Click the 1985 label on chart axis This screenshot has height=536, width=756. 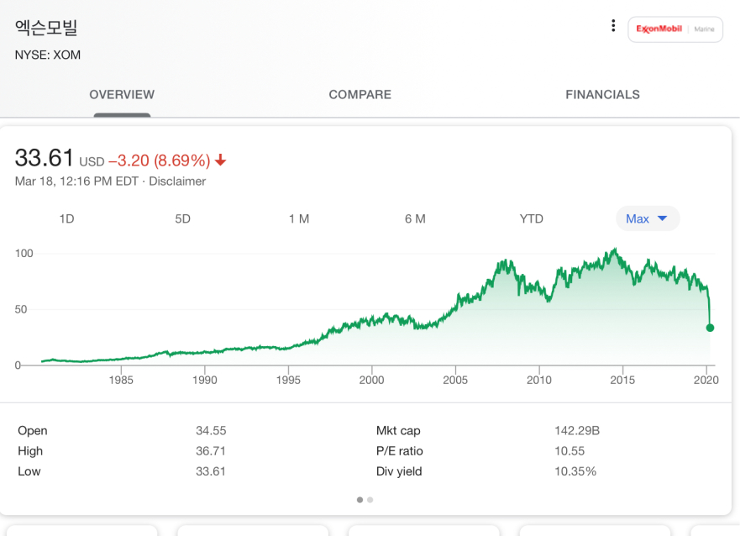[121, 380]
